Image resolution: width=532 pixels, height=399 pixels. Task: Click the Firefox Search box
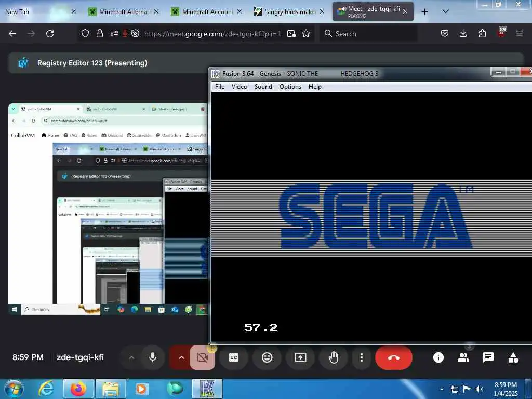[x=368, y=34]
